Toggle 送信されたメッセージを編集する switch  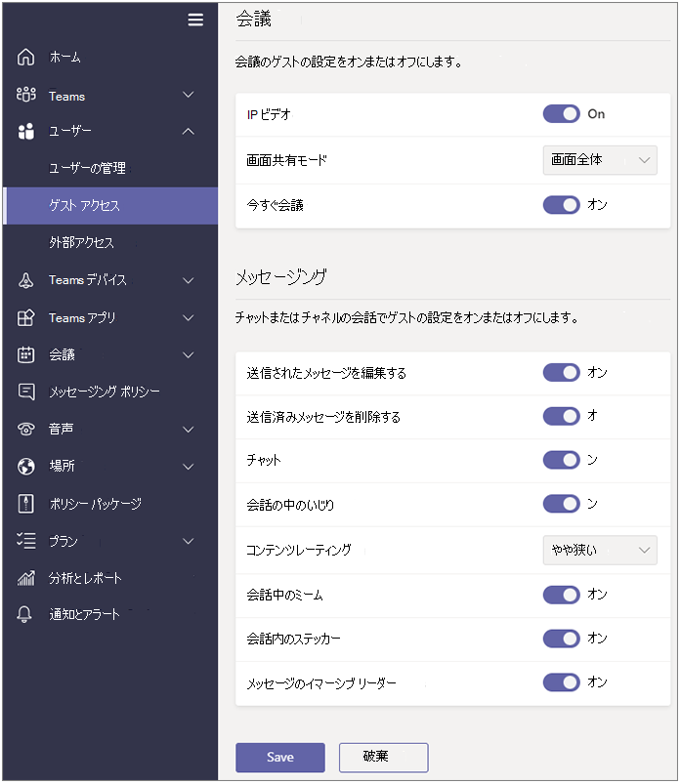(x=562, y=373)
